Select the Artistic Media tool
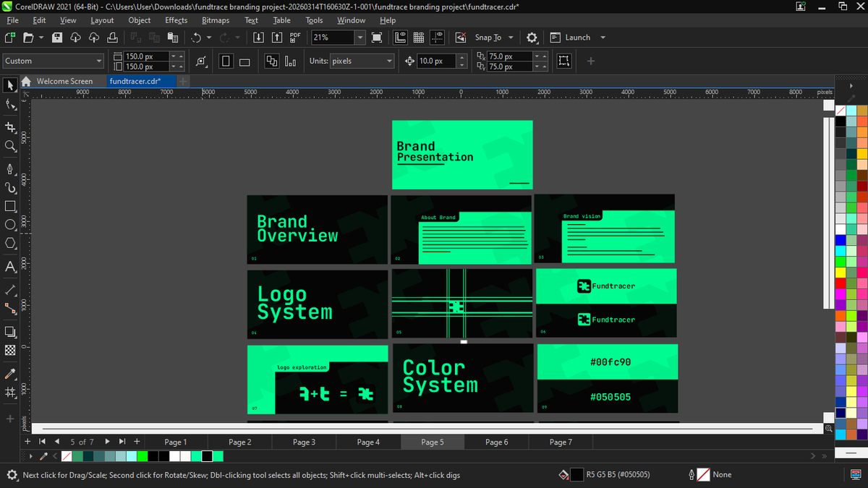The height and width of the screenshot is (488, 868). point(10,188)
